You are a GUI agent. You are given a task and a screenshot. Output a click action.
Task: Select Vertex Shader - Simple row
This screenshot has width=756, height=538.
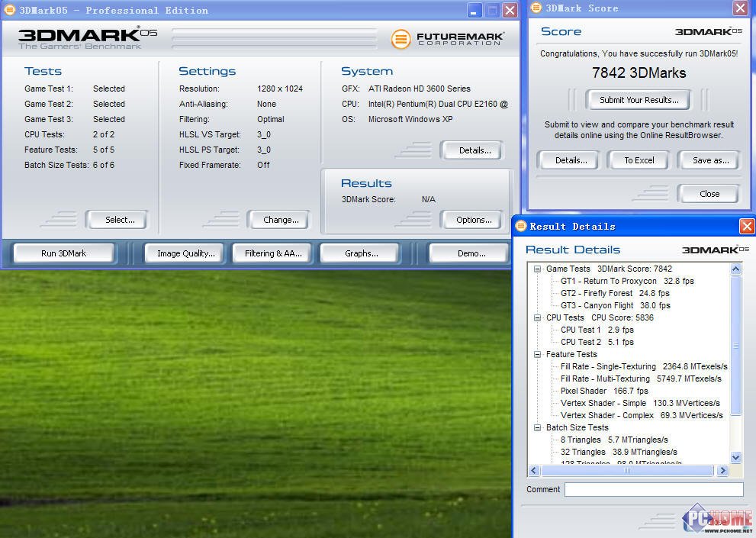(x=640, y=403)
